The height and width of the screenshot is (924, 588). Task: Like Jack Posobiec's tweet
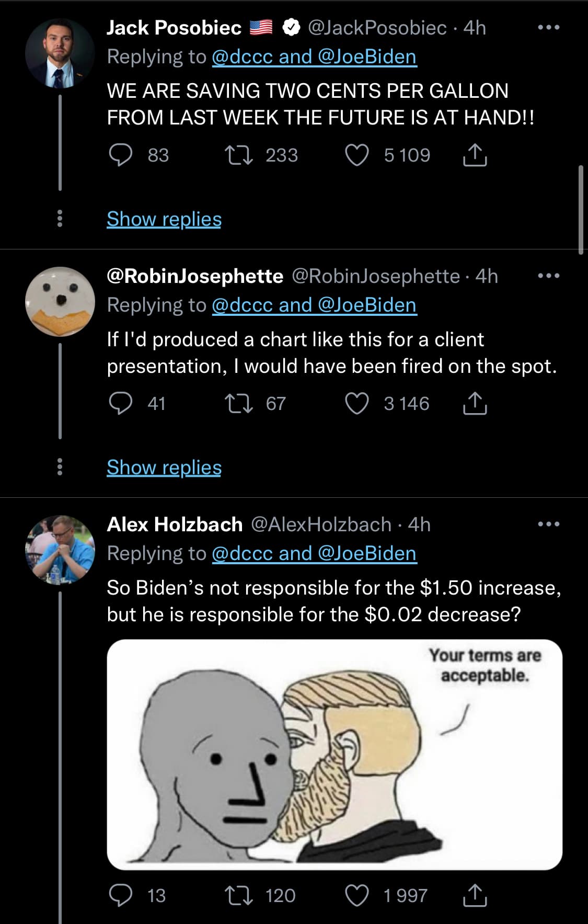[x=358, y=155]
